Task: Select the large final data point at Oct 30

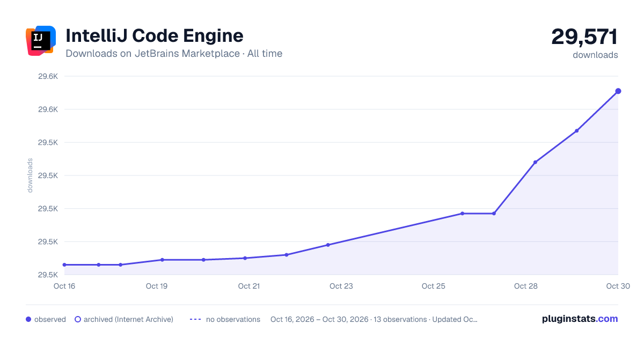Action: 618,91
